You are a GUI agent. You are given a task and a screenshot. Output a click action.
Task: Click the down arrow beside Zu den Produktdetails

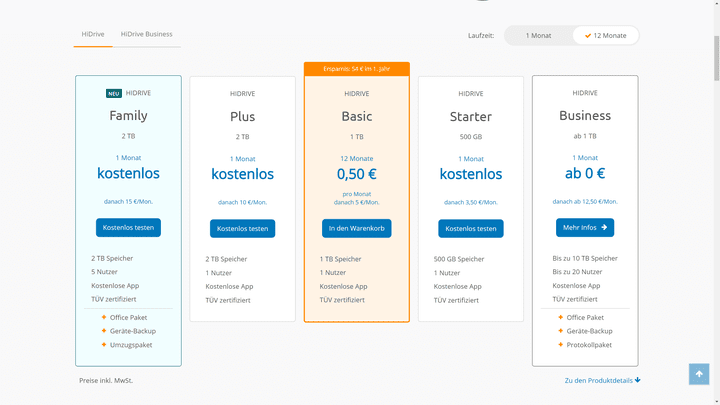637,380
